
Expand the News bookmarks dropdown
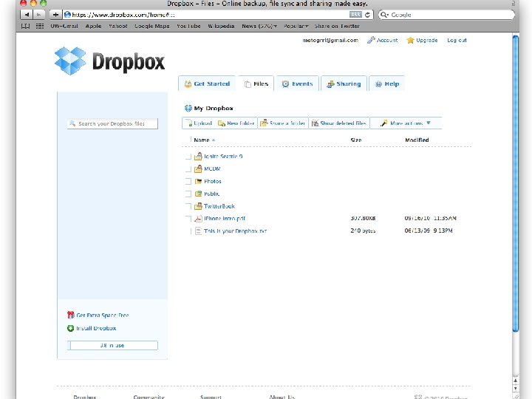coord(259,26)
